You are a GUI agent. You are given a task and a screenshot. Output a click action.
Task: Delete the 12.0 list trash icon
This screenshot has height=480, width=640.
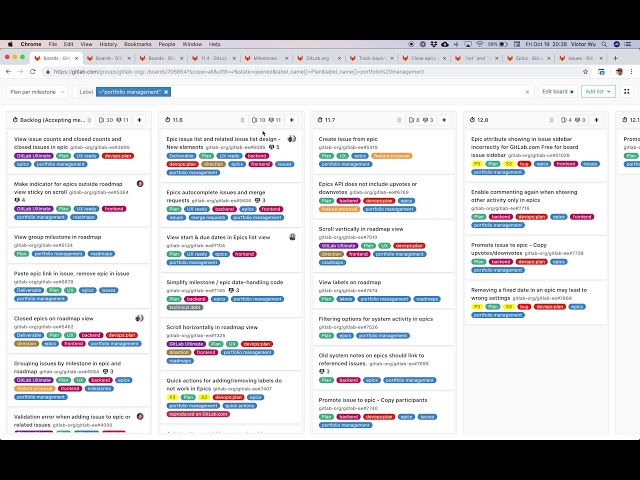point(551,120)
